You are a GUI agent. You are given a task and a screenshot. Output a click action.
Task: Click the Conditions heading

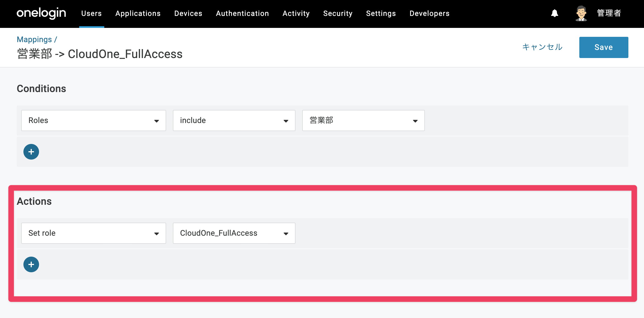(42, 89)
